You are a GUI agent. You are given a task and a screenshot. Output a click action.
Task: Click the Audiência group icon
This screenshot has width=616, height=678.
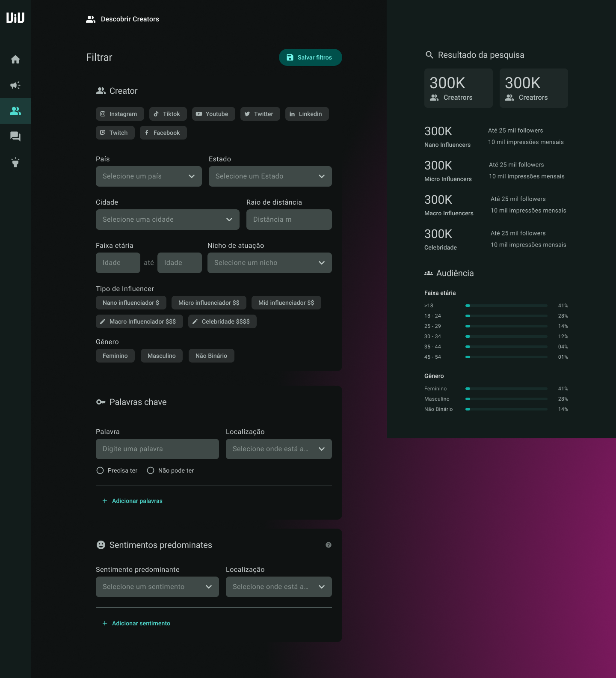point(429,273)
